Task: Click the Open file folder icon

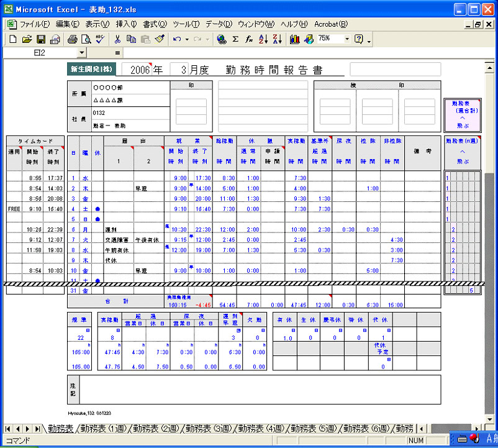Action: click(x=27, y=39)
